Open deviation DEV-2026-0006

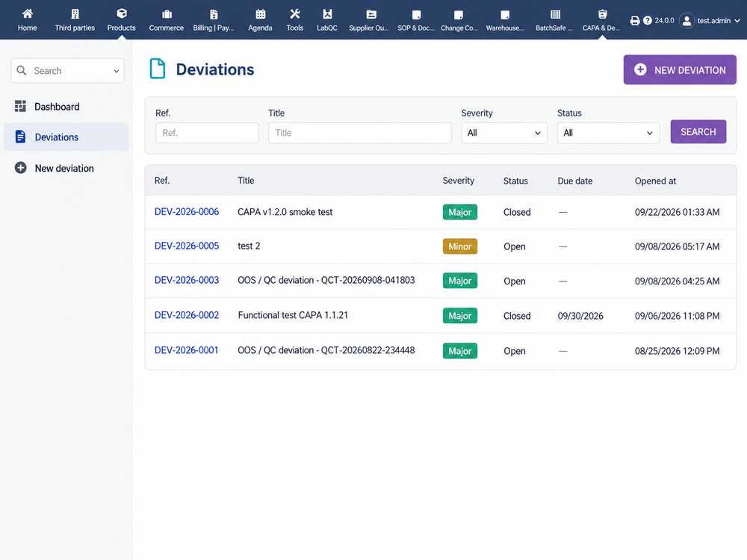coord(186,212)
